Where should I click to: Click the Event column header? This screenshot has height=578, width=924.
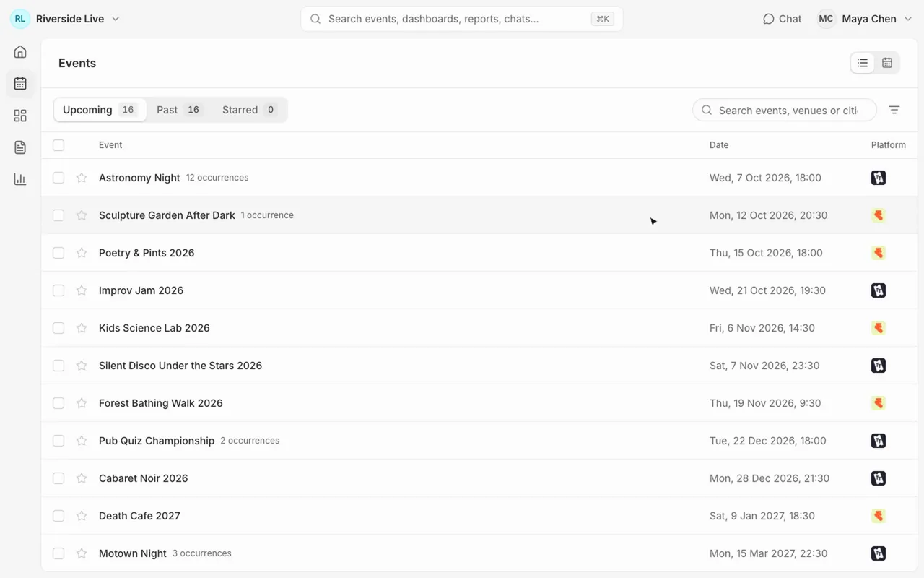[x=110, y=145]
